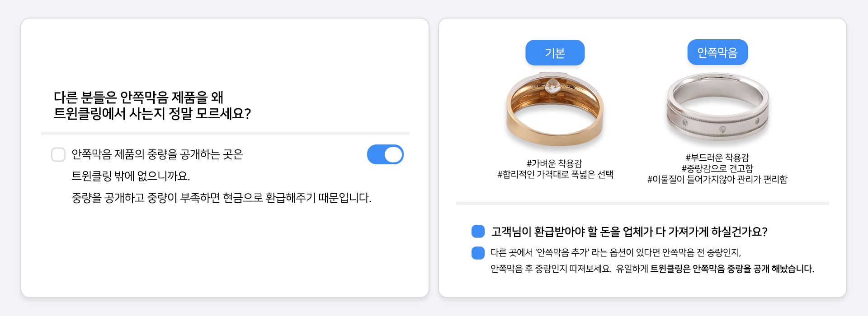
Task: Click the blue square beside 다른 곳에서 안쪽막음 추가
Action: (478, 253)
